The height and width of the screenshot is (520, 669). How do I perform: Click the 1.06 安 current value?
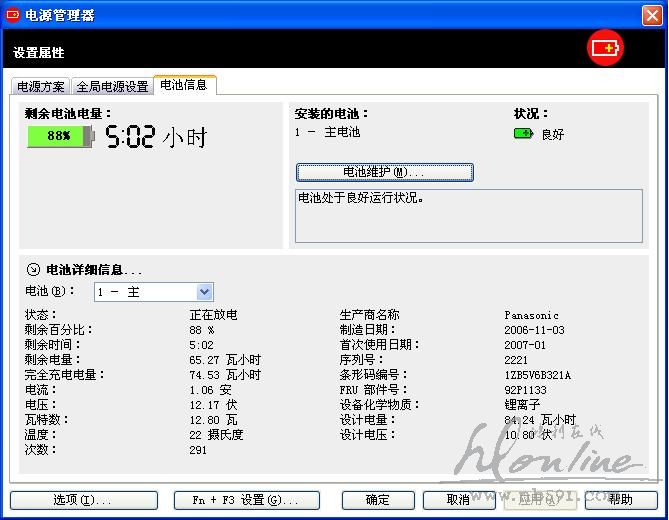[210, 389]
